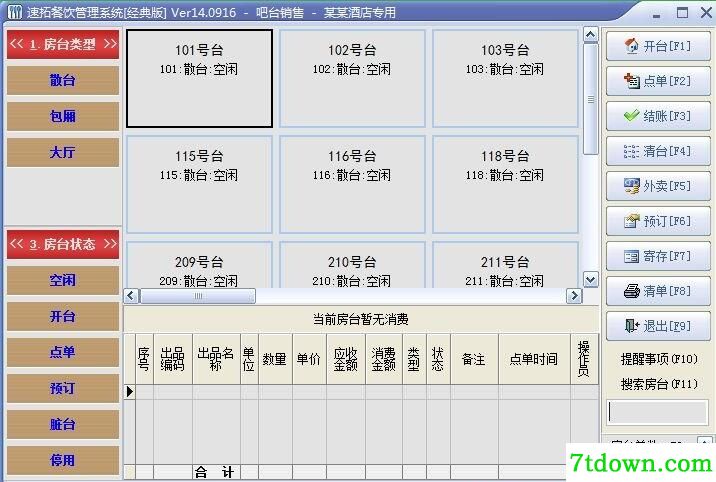Click the 状态 column header
The height and width of the screenshot is (482, 716).
coord(439,359)
